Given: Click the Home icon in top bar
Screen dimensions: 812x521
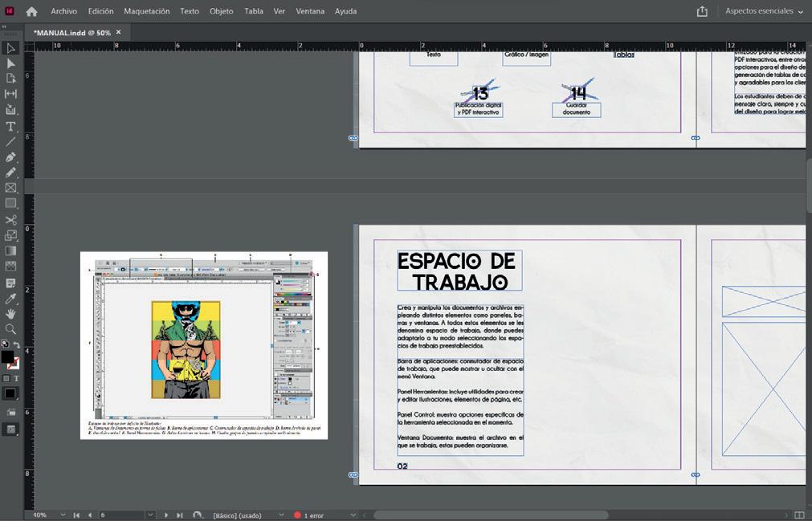Looking at the screenshot, I should 31,11.
